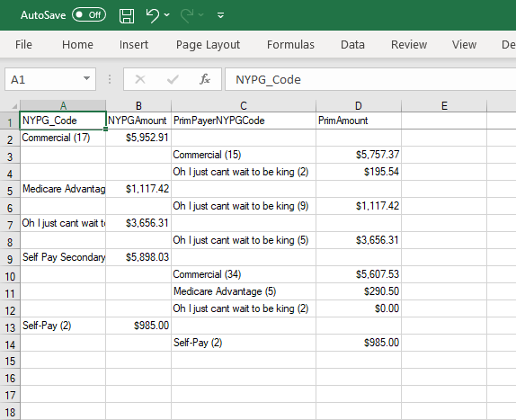Screen dimensions: 516x420
Task: Open the Undo history dropdown arrow
Action: (167, 14)
